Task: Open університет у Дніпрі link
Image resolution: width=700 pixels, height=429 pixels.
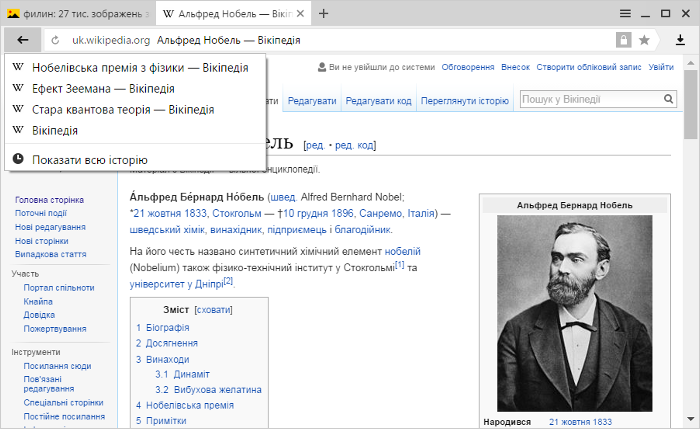Action: [x=176, y=284]
